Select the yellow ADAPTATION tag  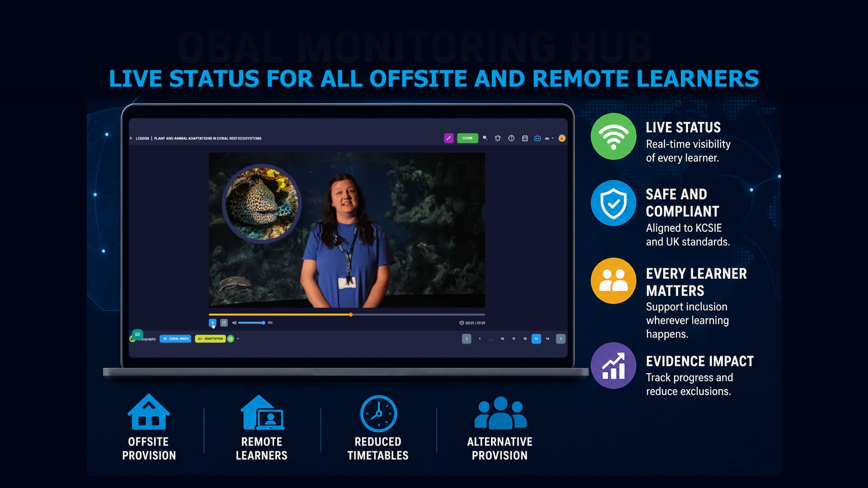point(210,338)
